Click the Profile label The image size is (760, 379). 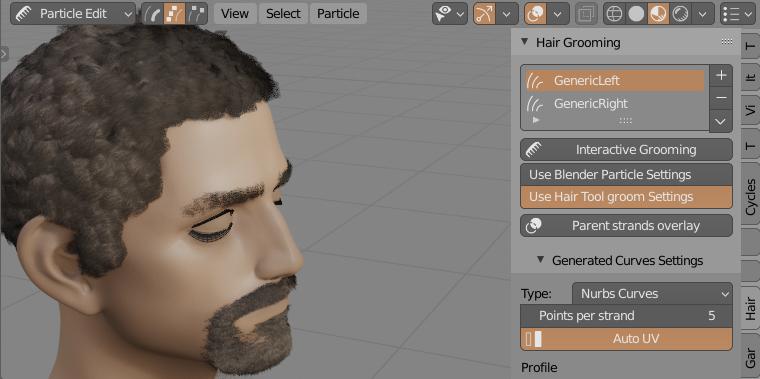click(x=539, y=368)
